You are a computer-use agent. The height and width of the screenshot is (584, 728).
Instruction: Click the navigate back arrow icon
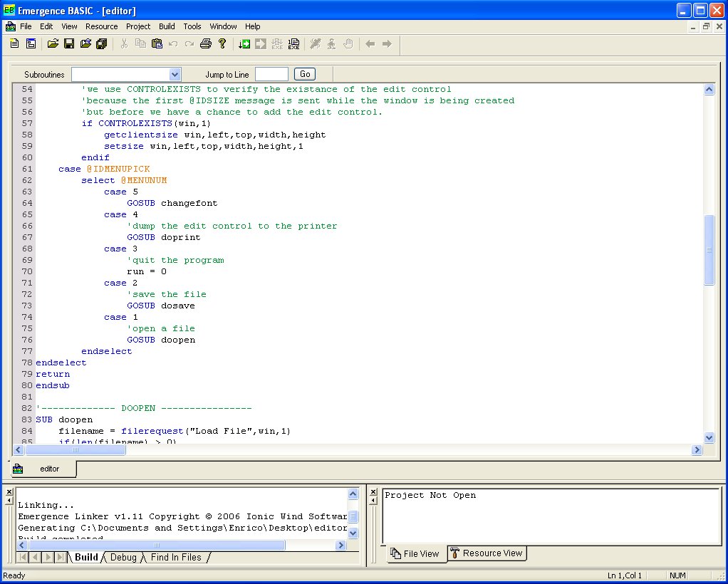point(370,43)
